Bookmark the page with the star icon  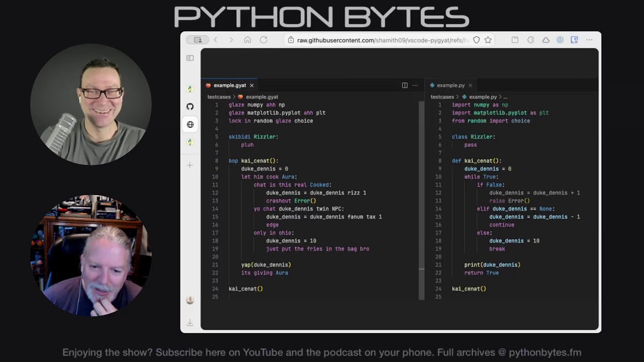pos(488,40)
